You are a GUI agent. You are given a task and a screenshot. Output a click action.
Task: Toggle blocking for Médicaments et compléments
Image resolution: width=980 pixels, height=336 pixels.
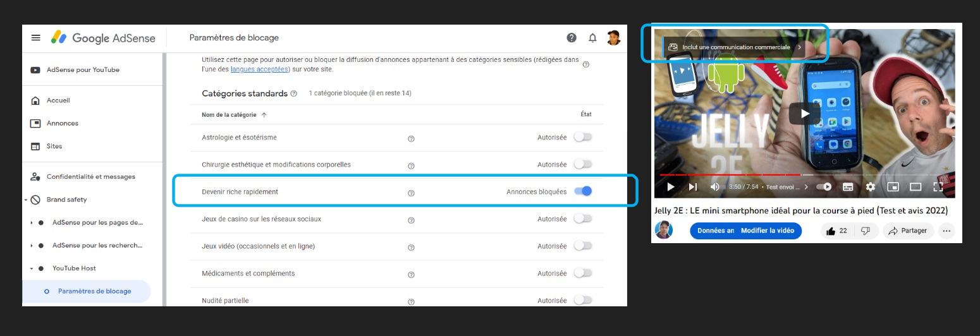click(582, 273)
